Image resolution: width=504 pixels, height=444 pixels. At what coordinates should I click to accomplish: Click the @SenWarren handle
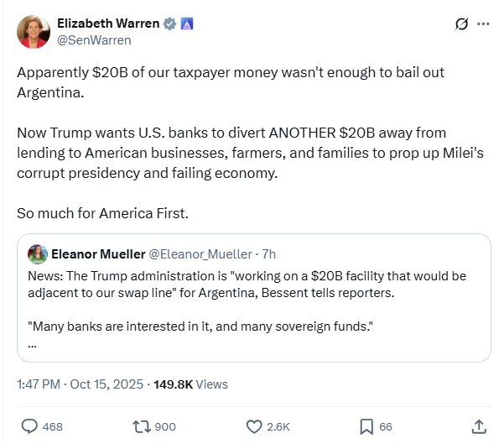pos(94,39)
